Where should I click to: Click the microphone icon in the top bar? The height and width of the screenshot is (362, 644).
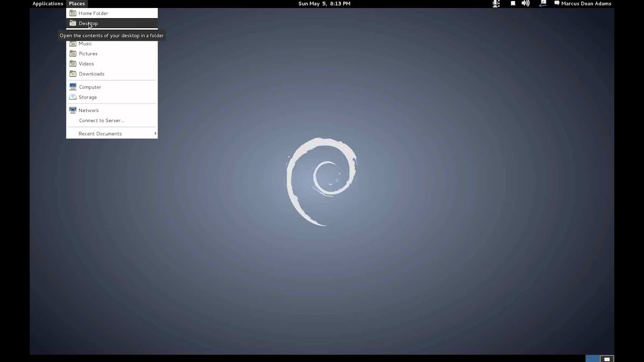(x=496, y=4)
